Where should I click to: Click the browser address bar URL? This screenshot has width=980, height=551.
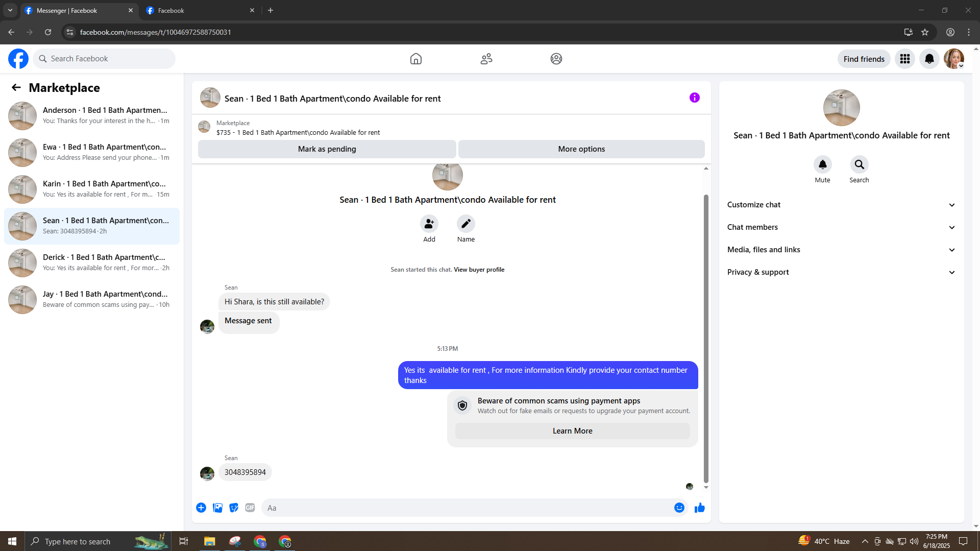click(x=156, y=32)
